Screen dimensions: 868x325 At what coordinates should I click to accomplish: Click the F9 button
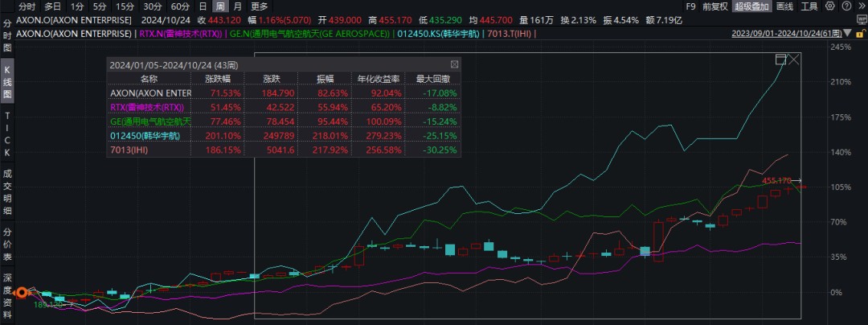690,6
